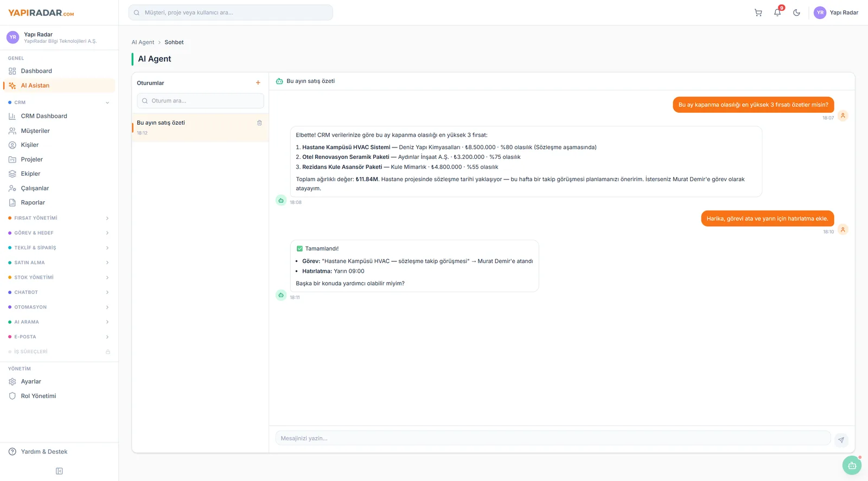The height and width of the screenshot is (481, 868).
Task: Click the YapıRadar logo
Action: 41,13
